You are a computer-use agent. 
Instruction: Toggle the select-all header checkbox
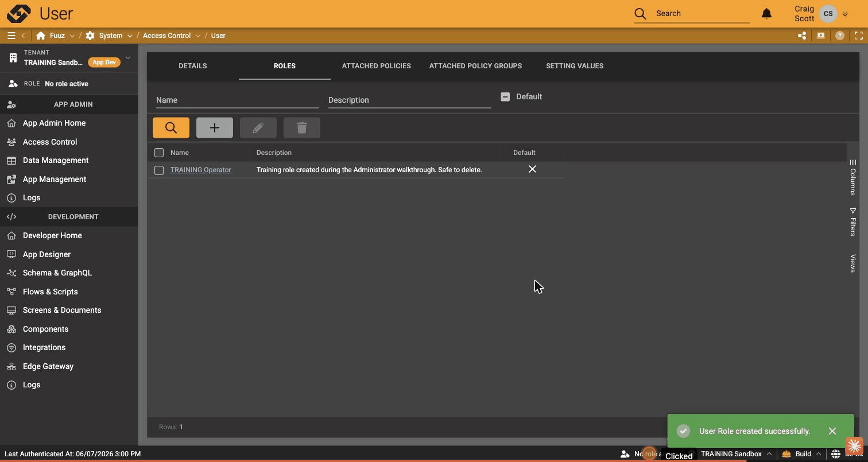[159, 153]
